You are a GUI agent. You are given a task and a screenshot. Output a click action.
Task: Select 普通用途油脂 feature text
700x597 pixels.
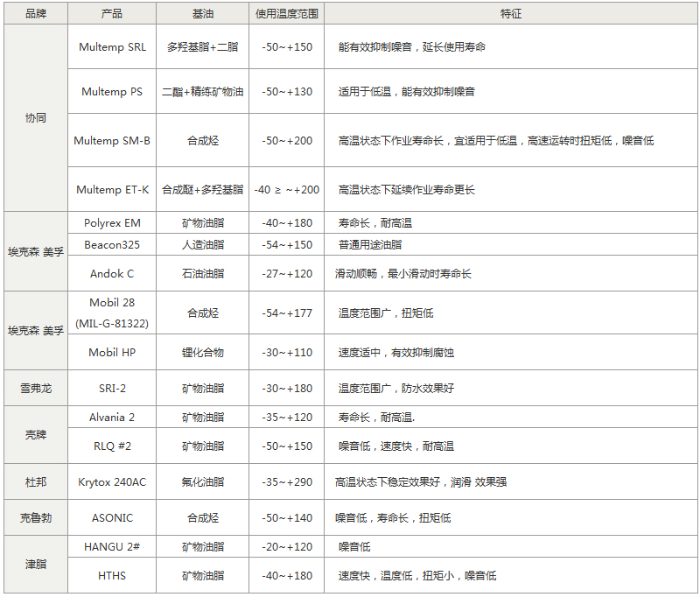click(369, 245)
